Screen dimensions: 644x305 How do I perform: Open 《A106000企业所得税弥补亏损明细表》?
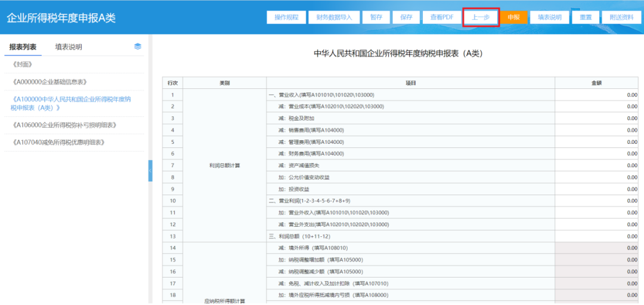tap(65, 125)
